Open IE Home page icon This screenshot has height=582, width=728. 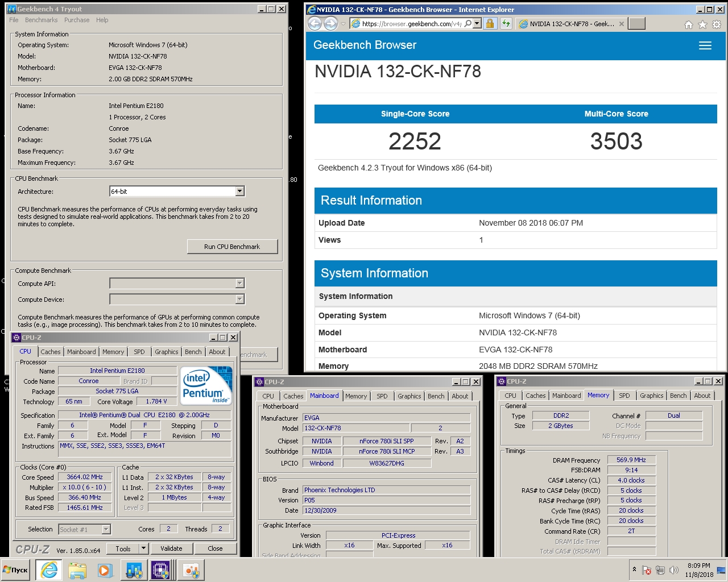point(689,24)
